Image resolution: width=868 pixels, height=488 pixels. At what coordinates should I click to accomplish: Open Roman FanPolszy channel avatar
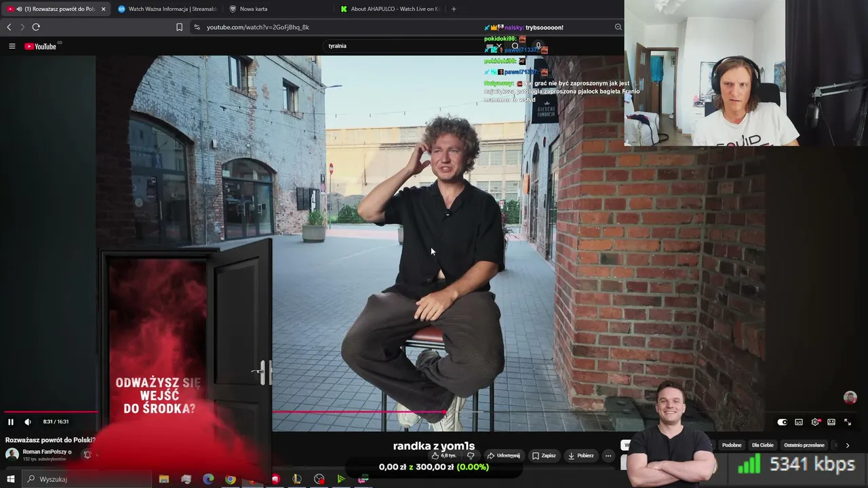pyautogui.click(x=12, y=454)
